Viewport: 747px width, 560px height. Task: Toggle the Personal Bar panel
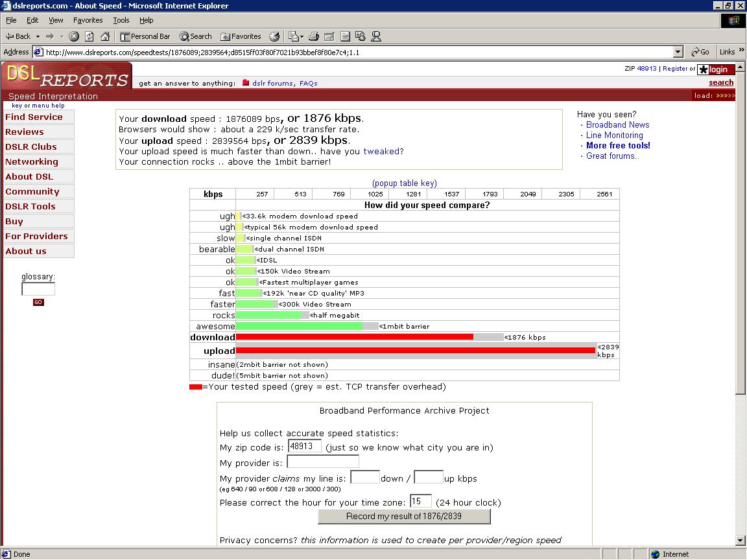145,37
